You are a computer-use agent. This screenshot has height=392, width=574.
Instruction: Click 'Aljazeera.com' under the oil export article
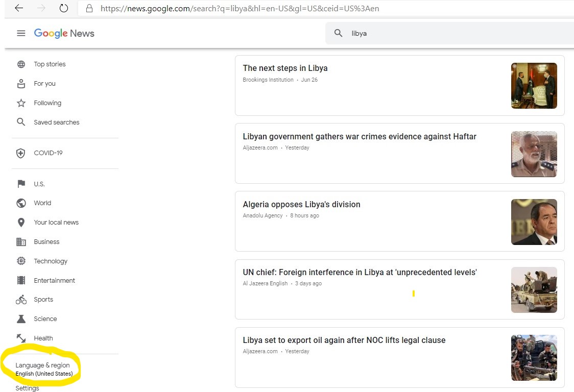coord(260,351)
